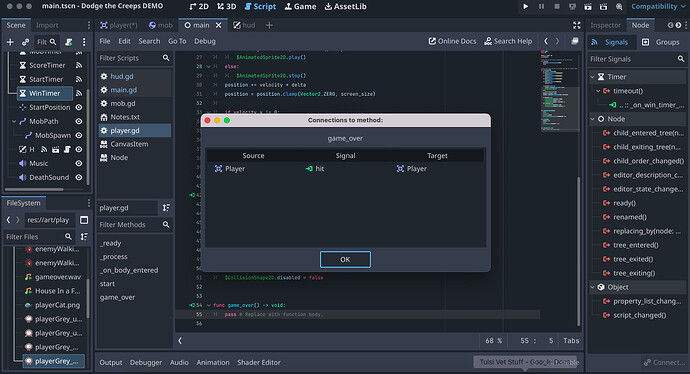
Task: Toggle visibility of StartPosition node
Action: [x=79, y=107]
